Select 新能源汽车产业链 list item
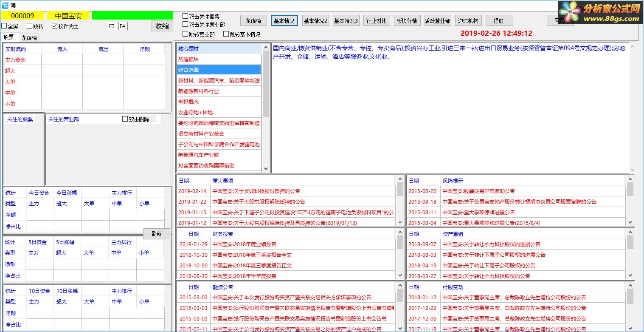The image size is (644, 332). click(219, 155)
